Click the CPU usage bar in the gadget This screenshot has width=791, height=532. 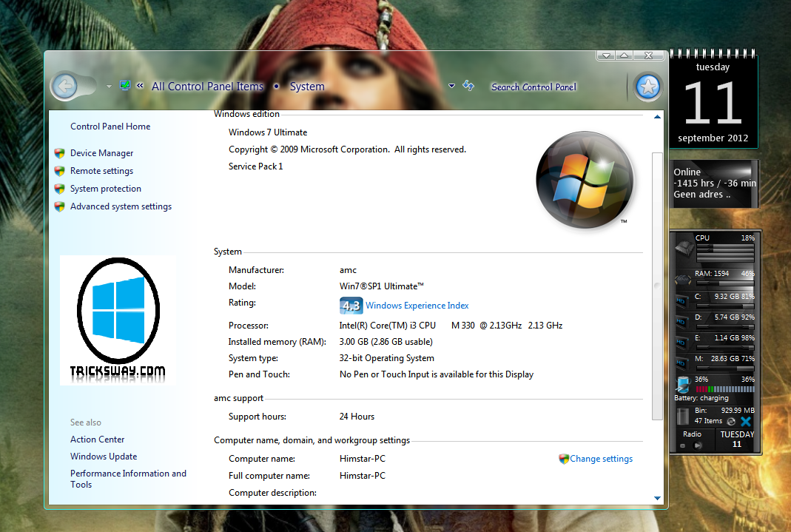tap(725, 253)
